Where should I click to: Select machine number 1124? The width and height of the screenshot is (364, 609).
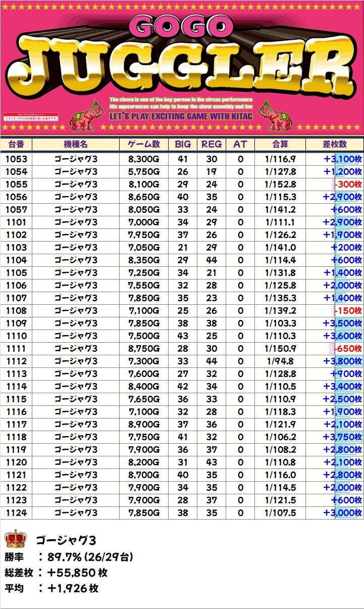[x=16, y=513]
